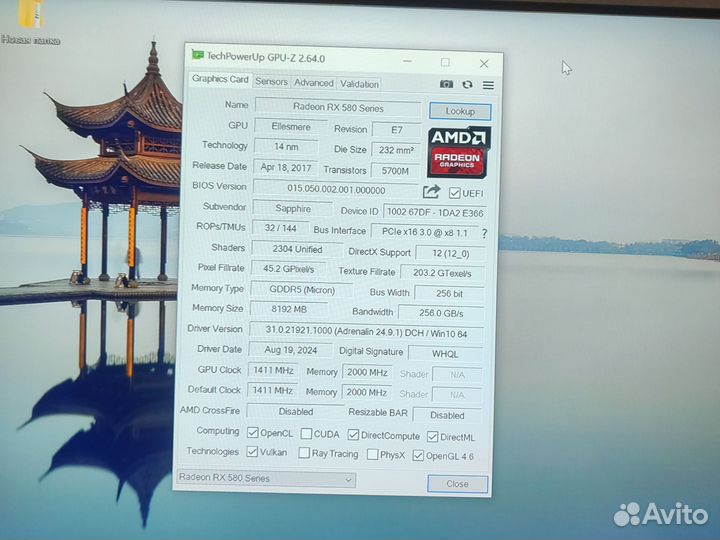Image resolution: width=720 pixels, height=540 pixels.
Task: Switch to the Graphics Card tab
Action: (x=220, y=79)
